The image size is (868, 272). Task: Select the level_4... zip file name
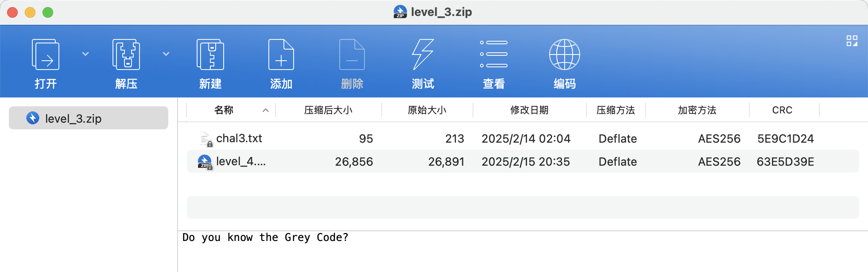coord(241,161)
